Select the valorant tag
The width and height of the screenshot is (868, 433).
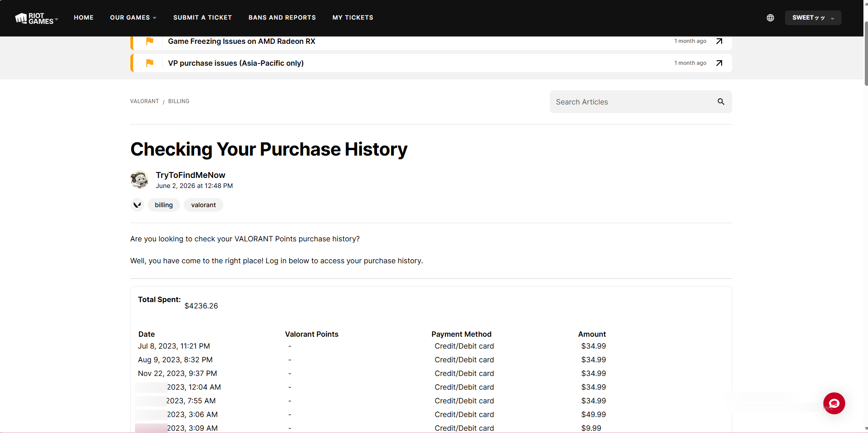point(203,205)
